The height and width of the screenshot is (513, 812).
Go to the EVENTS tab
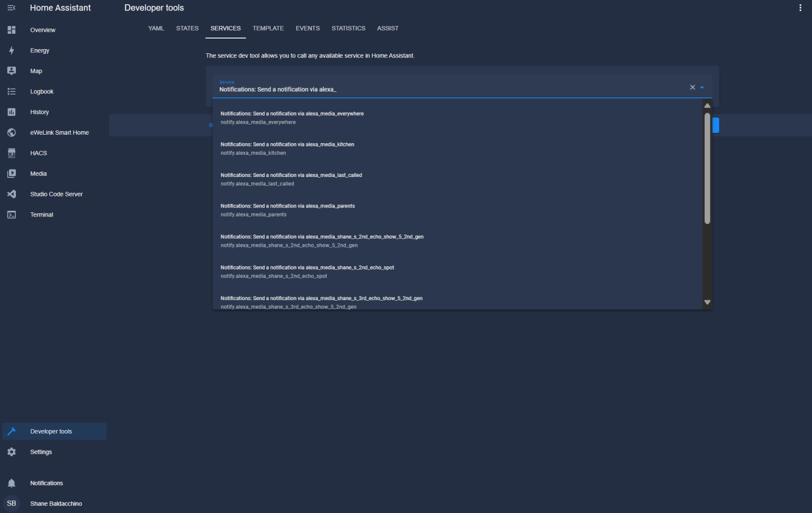click(308, 29)
